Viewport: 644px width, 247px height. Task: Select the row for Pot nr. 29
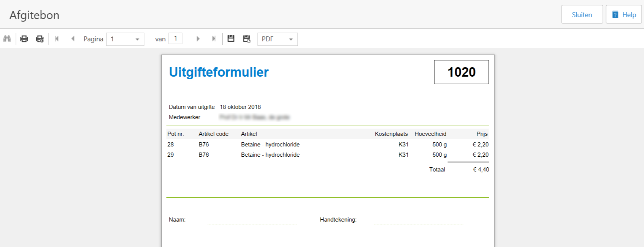[x=327, y=155]
